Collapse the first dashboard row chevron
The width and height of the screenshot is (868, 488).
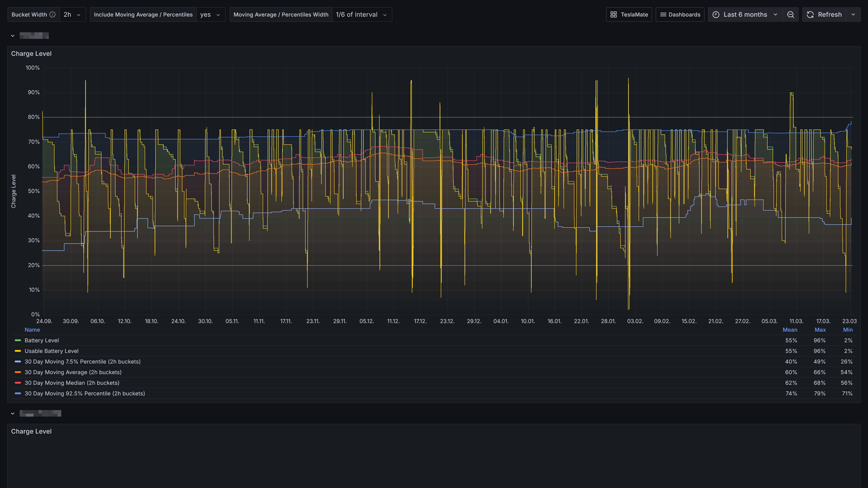tap(12, 36)
